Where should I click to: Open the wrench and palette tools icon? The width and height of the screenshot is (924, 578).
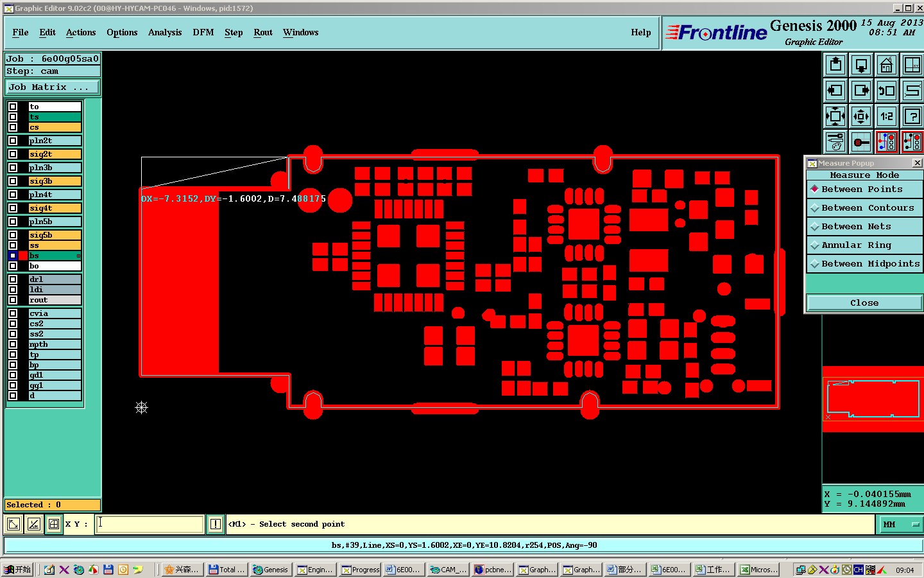835,142
